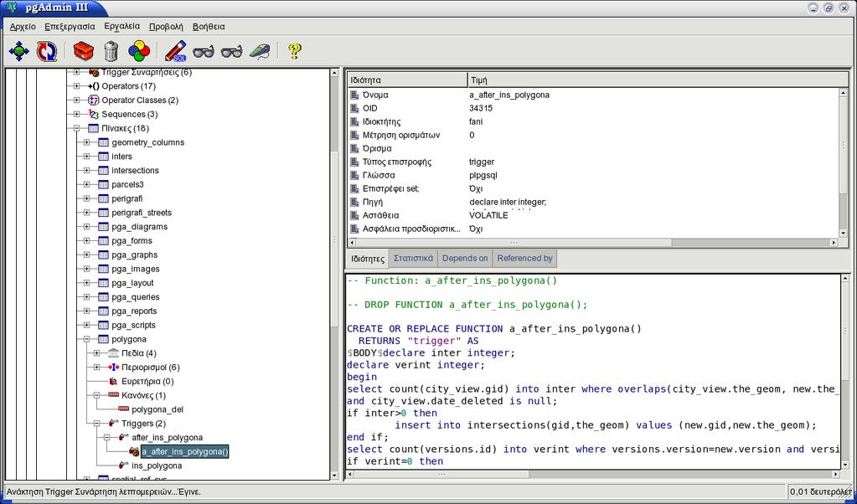Image resolution: width=857 pixels, height=504 pixels.
Task: Click the first glasses View data icon
Action: tap(204, 52)
